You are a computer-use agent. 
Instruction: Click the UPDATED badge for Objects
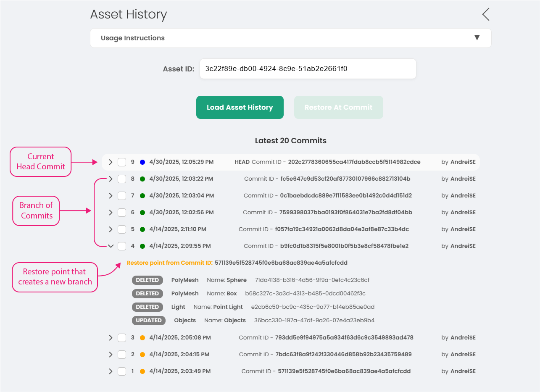[x=149, y=321]
